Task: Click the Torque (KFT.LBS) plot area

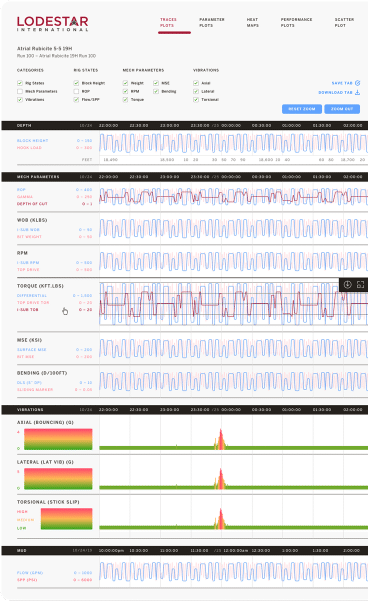Action: click(233, 304)
